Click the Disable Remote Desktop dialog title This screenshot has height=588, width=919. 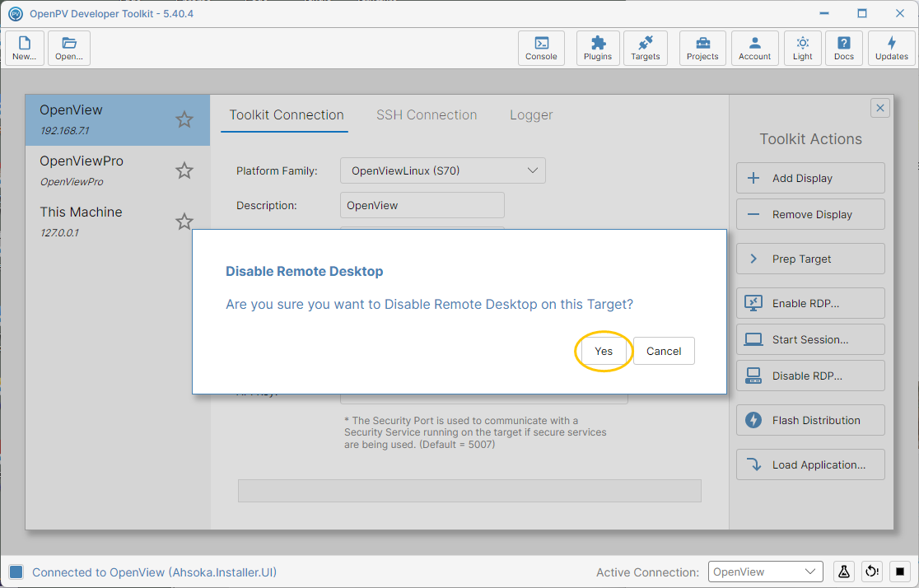pyautogui.click(x=304, y=272)
